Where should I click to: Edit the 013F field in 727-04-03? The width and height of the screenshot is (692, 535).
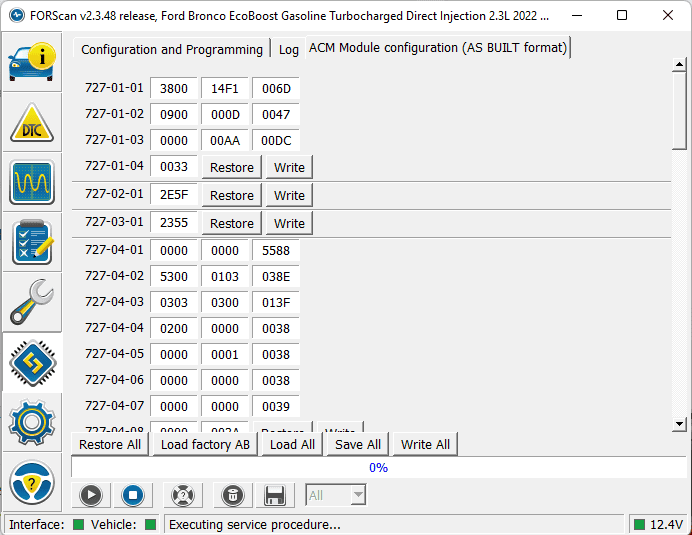click(276, 302)
